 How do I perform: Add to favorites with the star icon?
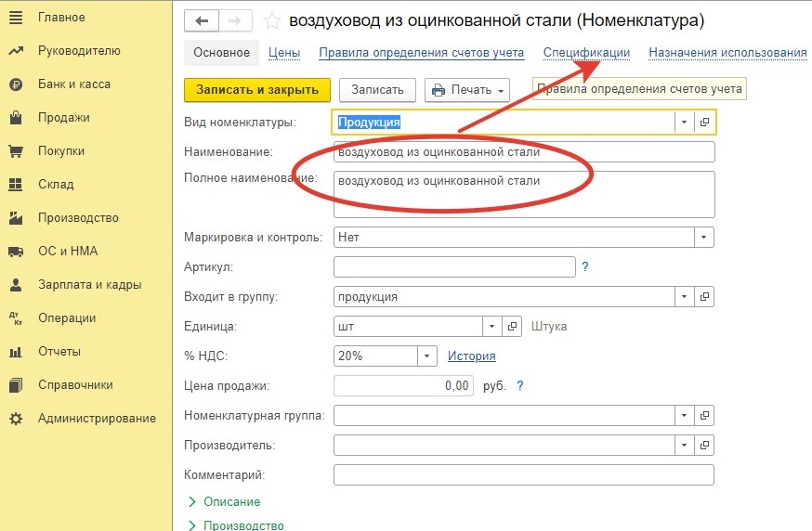click(x=272, y=21)
